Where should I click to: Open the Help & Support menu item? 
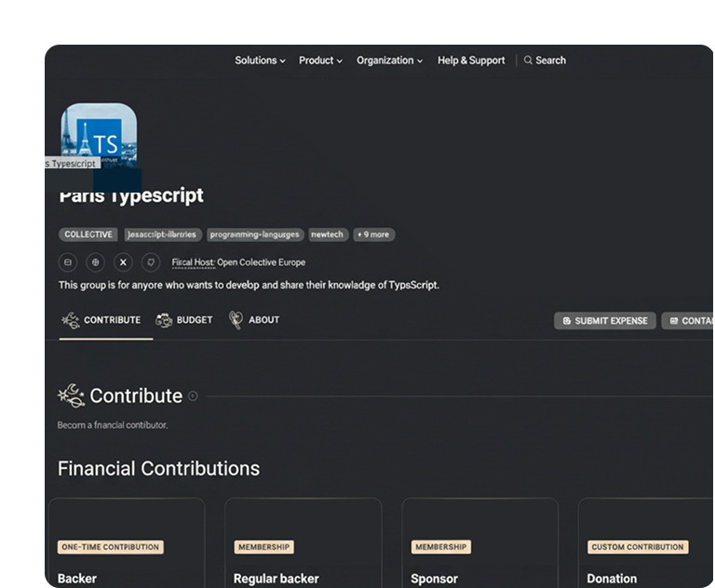pyautogui.click(x=471, y=60)
